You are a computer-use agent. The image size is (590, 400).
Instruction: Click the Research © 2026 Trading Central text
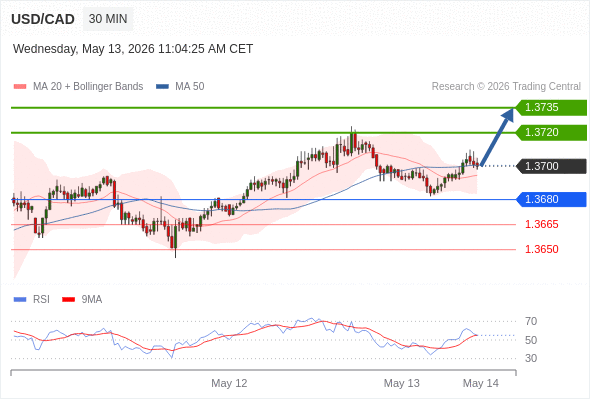[x=506, y=87]
